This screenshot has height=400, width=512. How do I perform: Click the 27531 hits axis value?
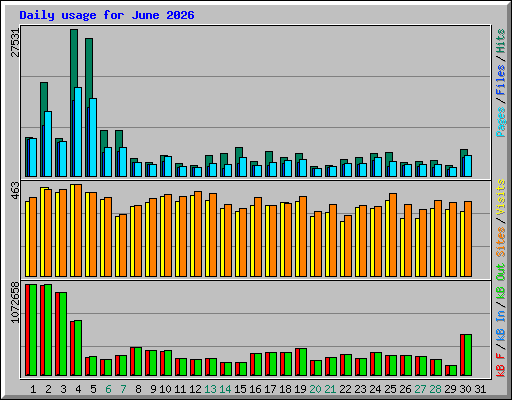[x=15, y=43]
